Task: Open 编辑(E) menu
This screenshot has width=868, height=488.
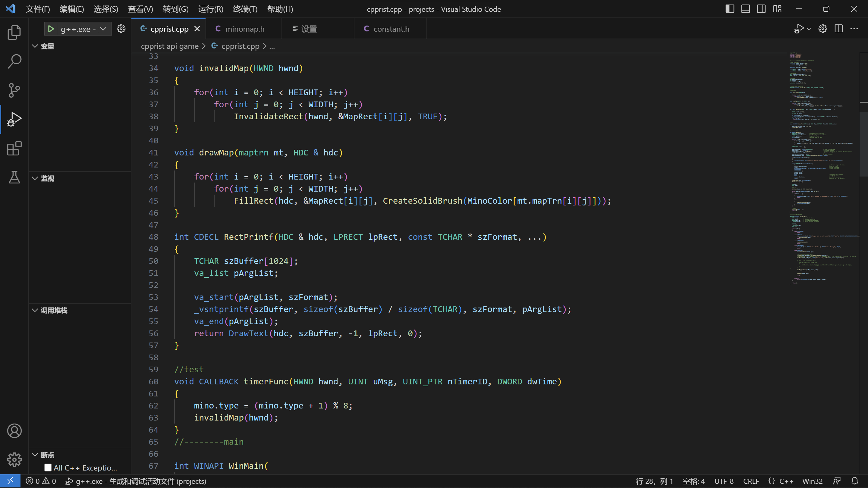Action: pos(72,9)
